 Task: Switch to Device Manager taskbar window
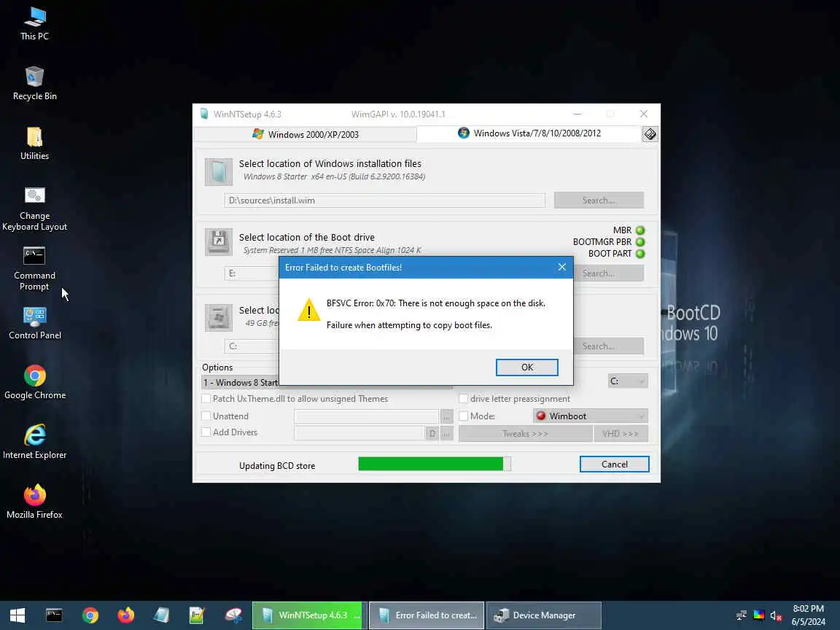point(544,615)
